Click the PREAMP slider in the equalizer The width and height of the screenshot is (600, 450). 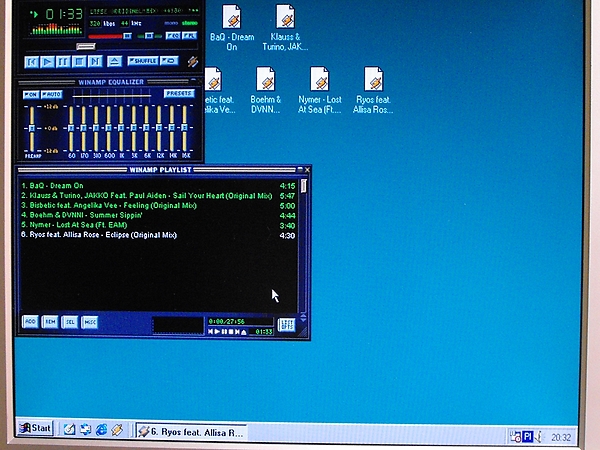32,128
